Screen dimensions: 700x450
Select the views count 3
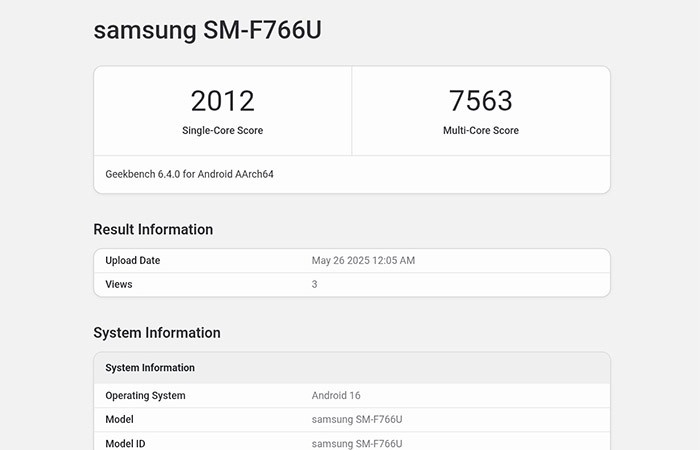click(x=314, y=284)
